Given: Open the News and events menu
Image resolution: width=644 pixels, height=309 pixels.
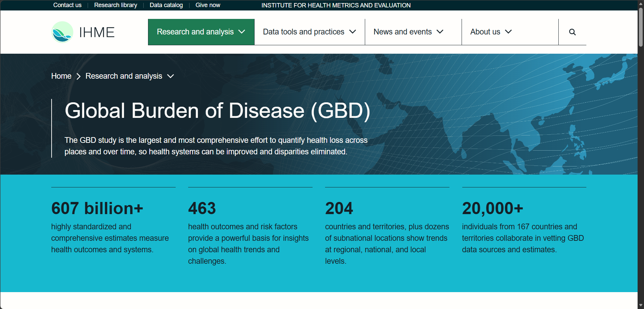Looking at the screenshot, I should click(x=413, y=32).
